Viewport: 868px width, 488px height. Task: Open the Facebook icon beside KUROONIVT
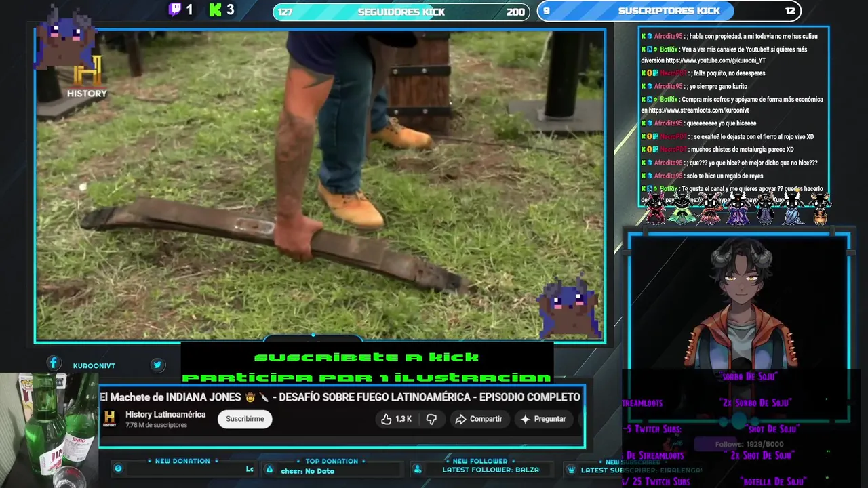tap(54, 363)
